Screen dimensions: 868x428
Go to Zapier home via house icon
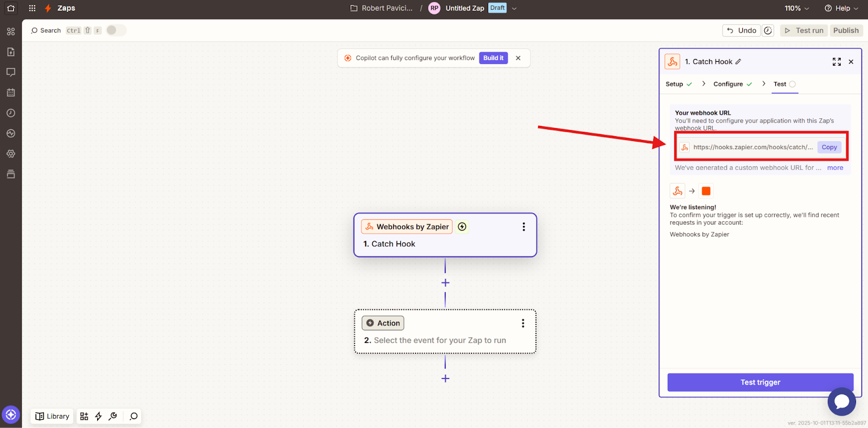pyautogui.click(x=11, y=8)
